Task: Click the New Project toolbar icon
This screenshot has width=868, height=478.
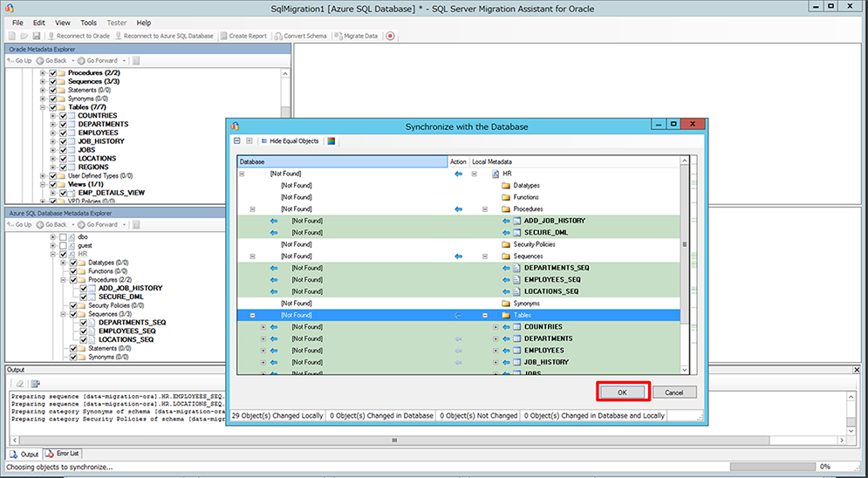Action: [12, 36]
